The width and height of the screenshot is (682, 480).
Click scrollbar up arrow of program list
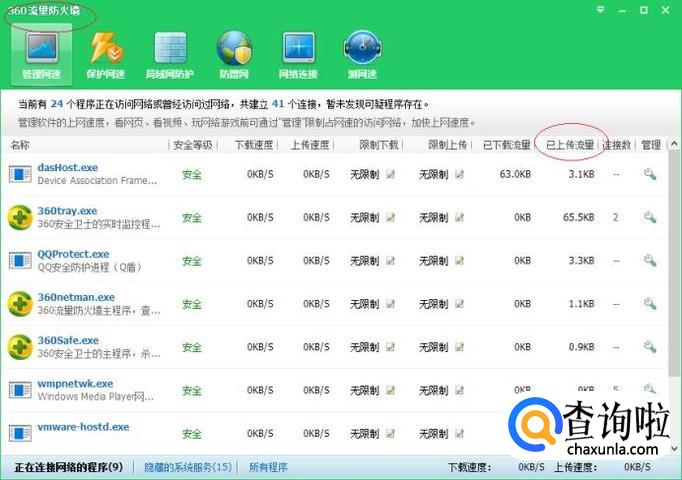coord(674,143)
